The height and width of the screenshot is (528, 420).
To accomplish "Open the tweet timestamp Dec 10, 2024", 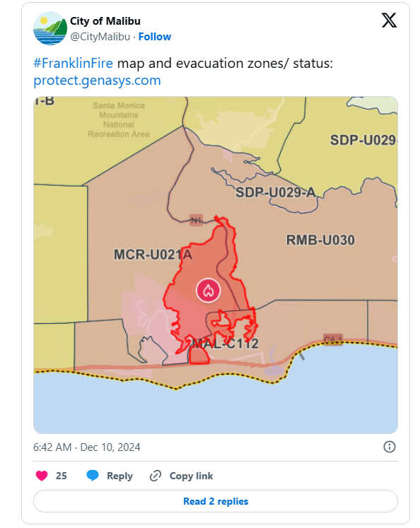I will point(86,447).
